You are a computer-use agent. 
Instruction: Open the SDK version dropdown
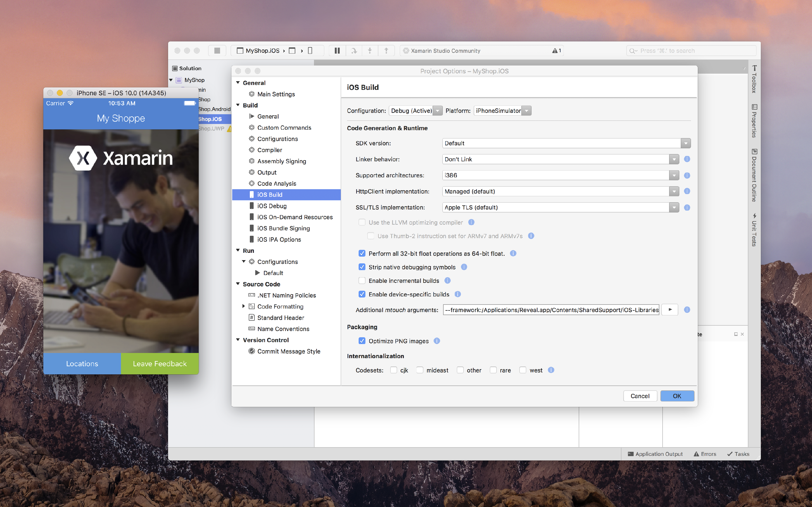tap(566, 143)
